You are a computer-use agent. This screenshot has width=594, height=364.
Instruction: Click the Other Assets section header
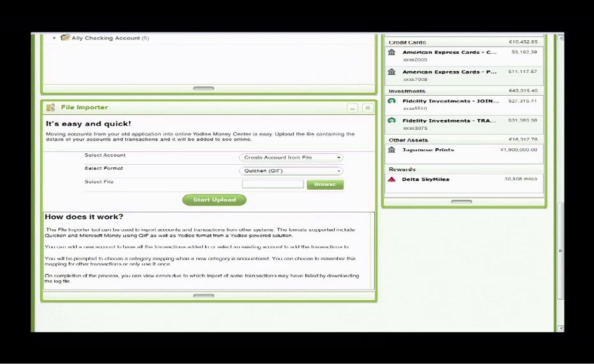pos(464,140)
